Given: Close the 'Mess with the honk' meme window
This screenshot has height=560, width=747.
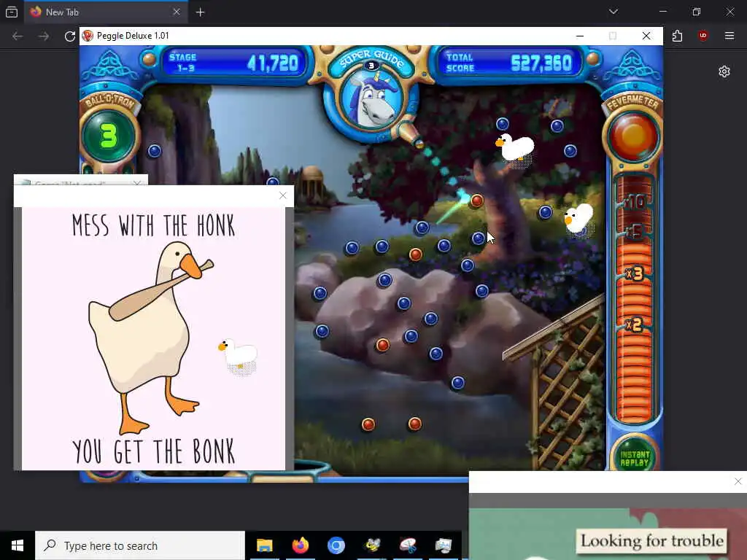Looking at the screenshot, I should coord(283,195).
